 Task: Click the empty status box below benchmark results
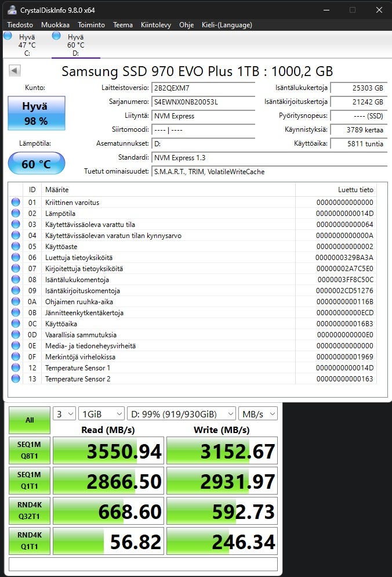(x=143, y=564)
